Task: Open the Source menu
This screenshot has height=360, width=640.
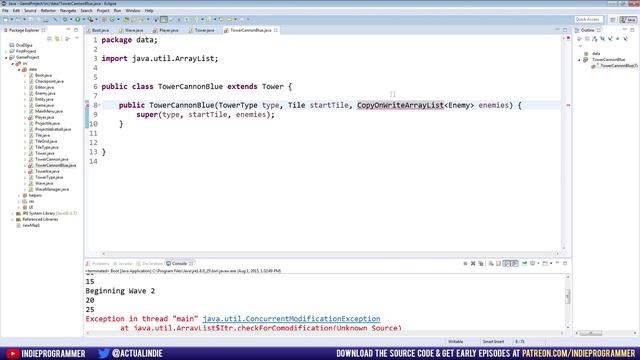Action: click(x=30, y=11)
